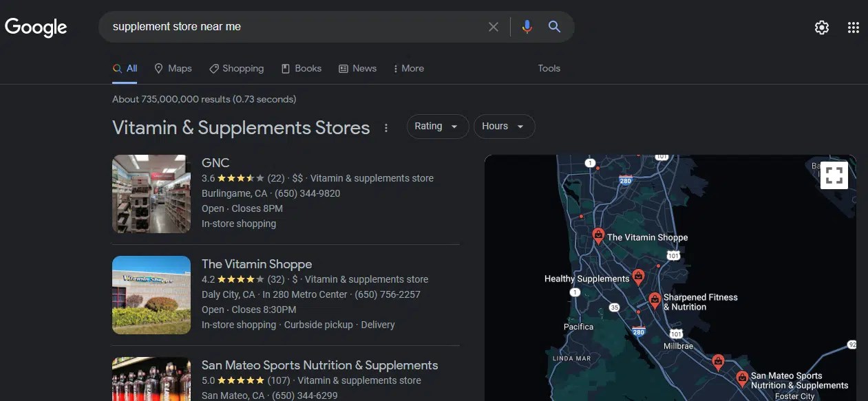Open the San Mateo Sports Nutrition listing
The width and height of the screenshot is (868, 401).
[319, 365]
